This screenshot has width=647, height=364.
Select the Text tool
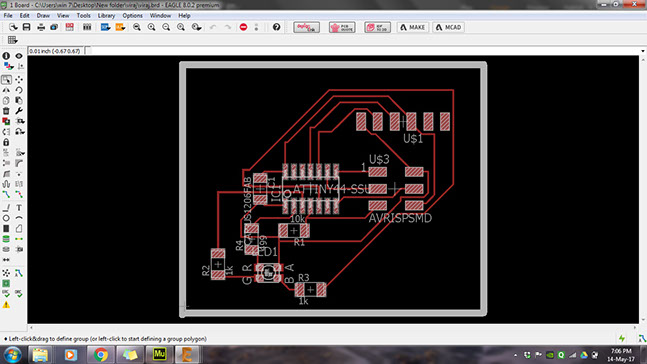19,208
